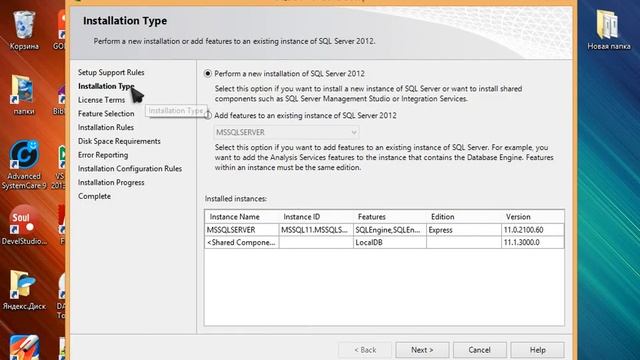This screenshot has height=360, width=640.
Task: Click the Instance ID column header
Action: [x=316, y=217]
